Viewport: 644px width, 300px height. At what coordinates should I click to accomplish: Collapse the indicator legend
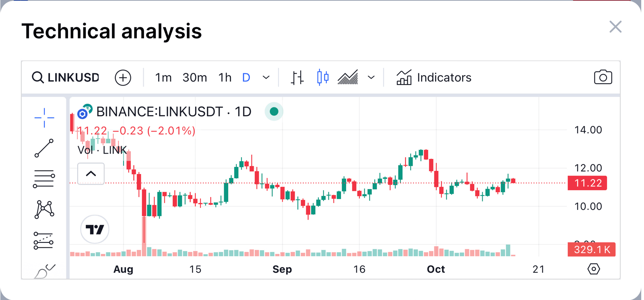[x=91, y=174]
